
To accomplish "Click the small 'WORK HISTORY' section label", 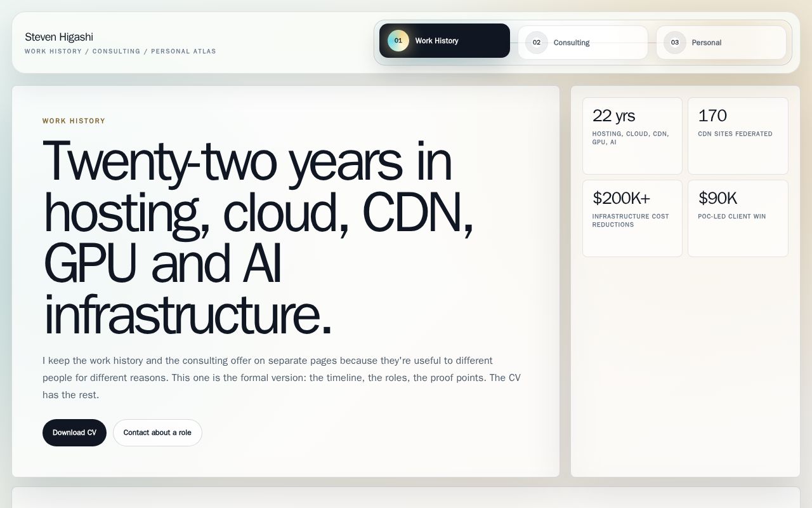I will coord(74,121).
